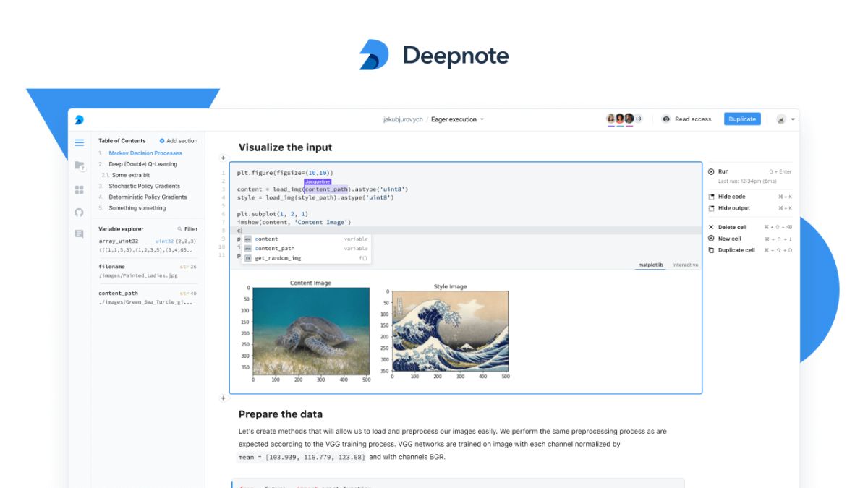
Task: Click the Read access label
Action: (693, 119)
